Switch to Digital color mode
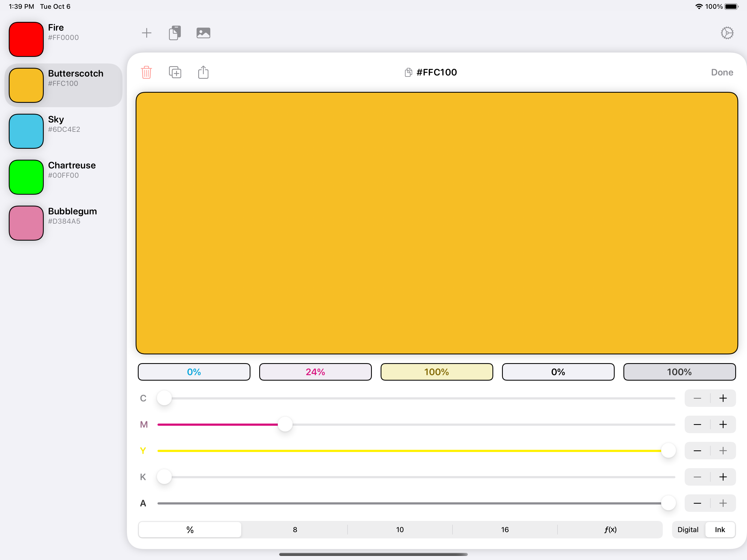Viewport: 747px width, 560px height. click(688, 529)
